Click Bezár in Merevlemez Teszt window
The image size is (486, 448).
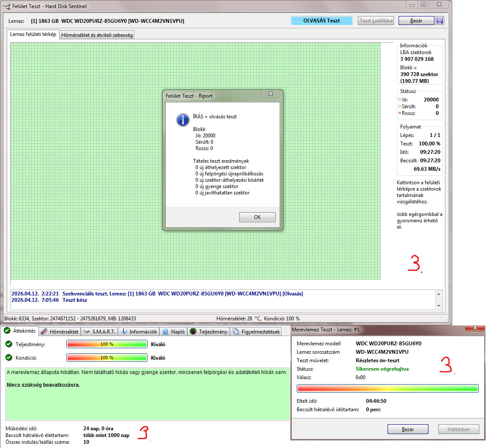click(408, 429)
